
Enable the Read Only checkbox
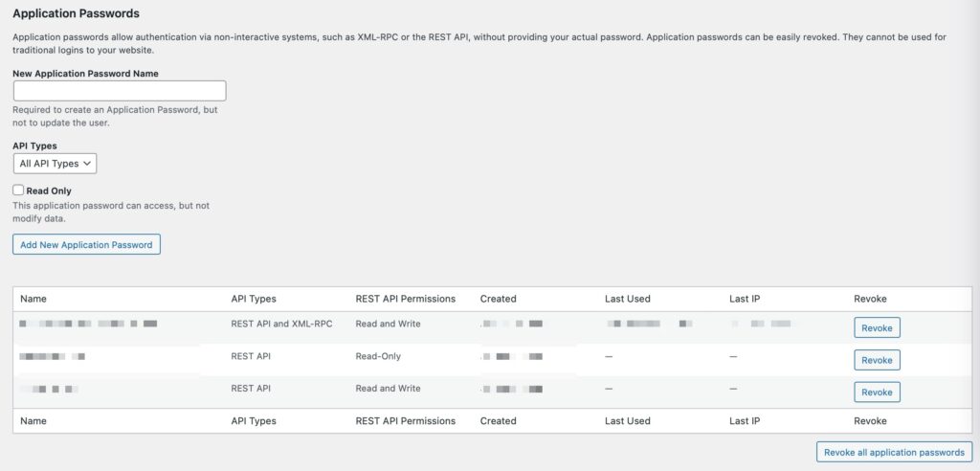(18, 191)
